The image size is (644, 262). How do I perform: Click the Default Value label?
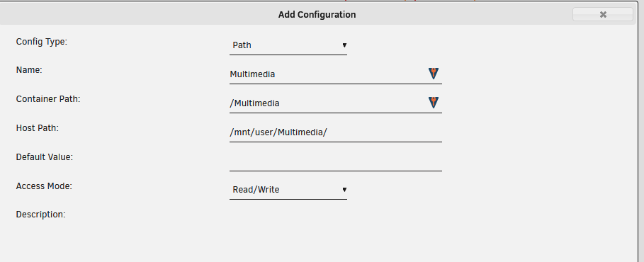tap(45, 157)
